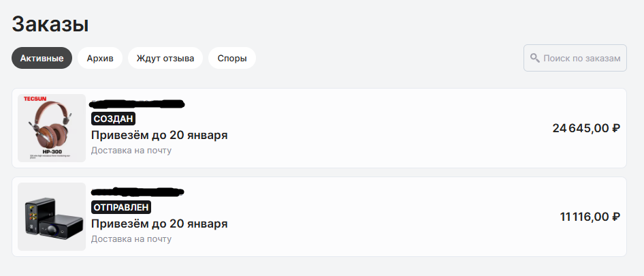Open the Tecsun headphones product thumbnail
Viewport: 644px width, 276px height.
pos(52,128)
